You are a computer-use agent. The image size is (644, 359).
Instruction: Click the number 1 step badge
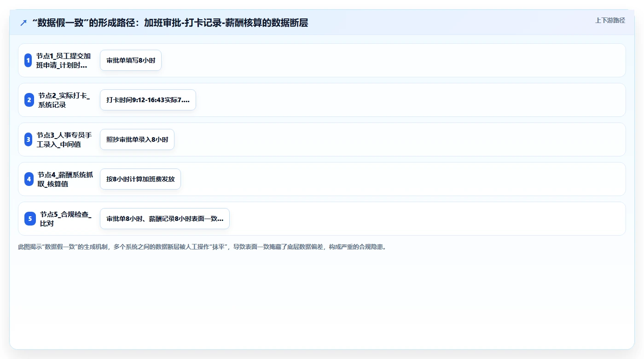point(28,60)
